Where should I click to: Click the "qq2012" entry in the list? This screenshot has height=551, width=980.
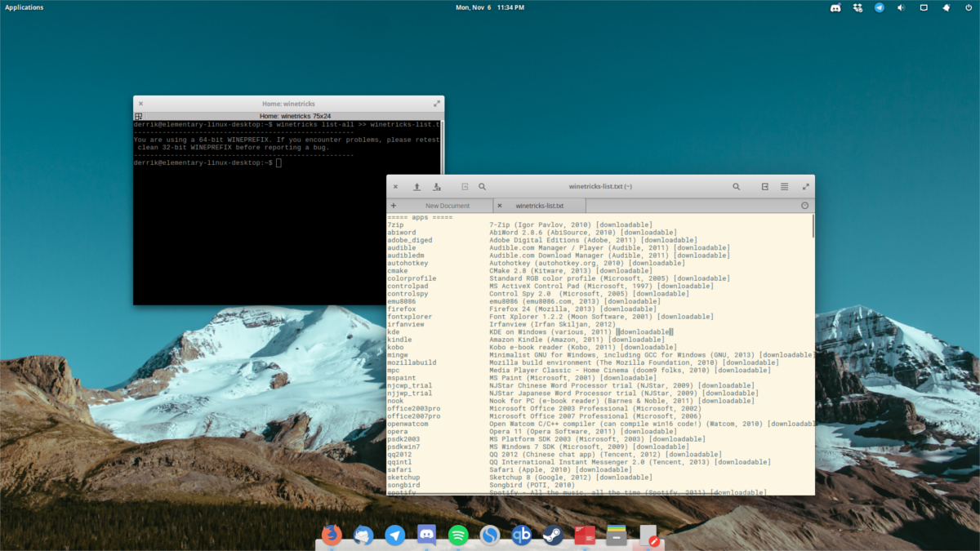pyautogui.click(x=399, y=454)
